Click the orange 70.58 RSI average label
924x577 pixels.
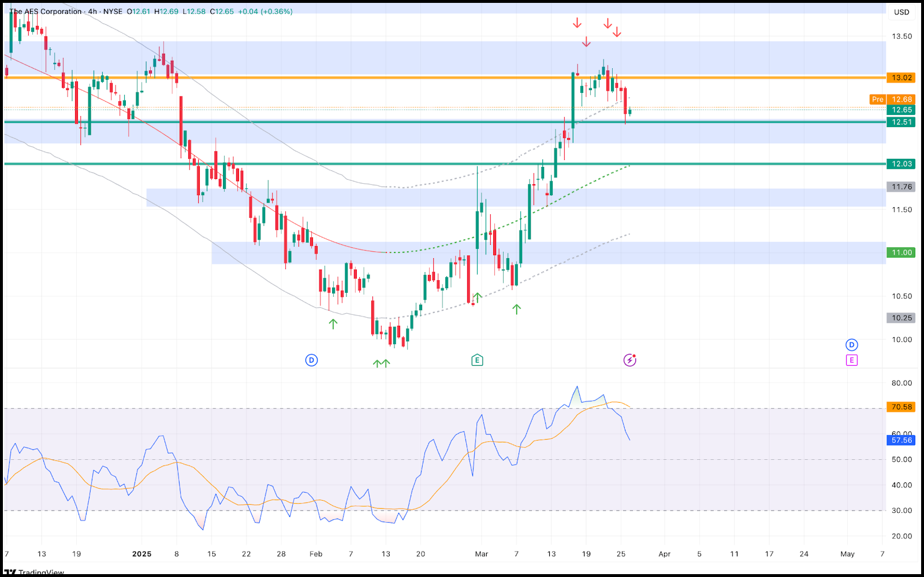901,407
